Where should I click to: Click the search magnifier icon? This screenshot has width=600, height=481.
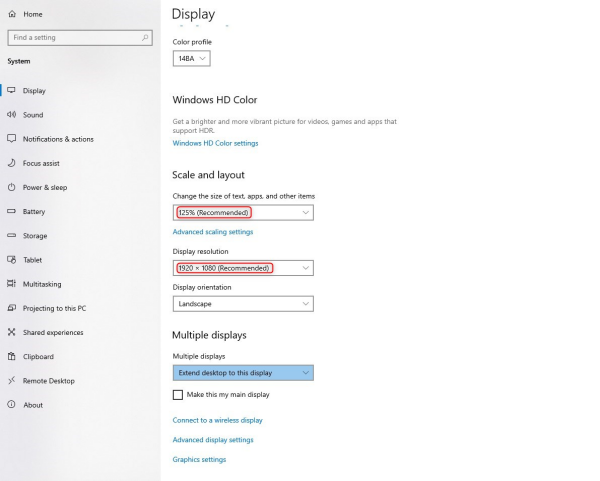tap(146, 38)
